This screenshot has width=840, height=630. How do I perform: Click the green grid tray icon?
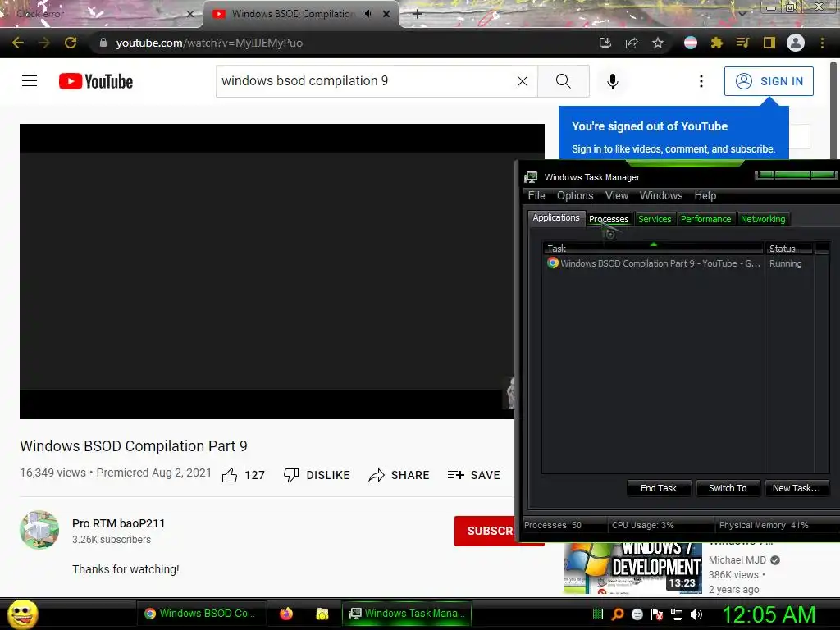pyautogui.click(x=598, y=614)
